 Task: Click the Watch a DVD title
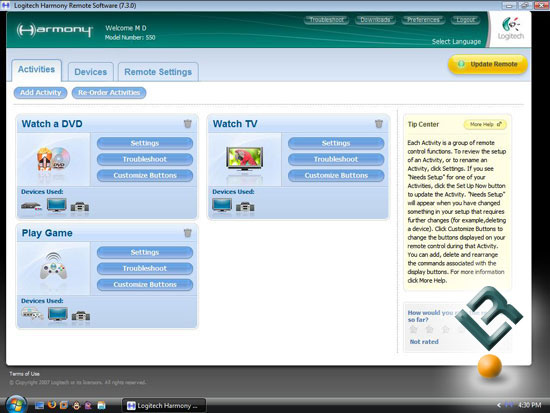pyautogui.click(x=52, y=124)
